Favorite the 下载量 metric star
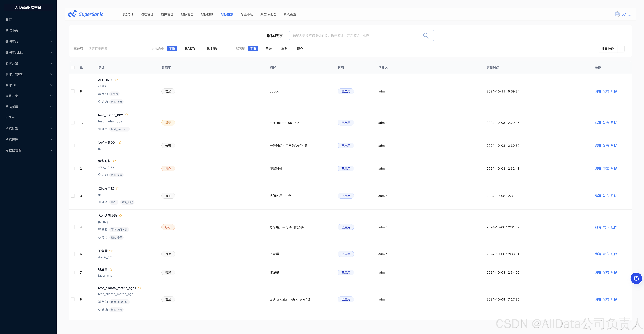 coord(111,251)
